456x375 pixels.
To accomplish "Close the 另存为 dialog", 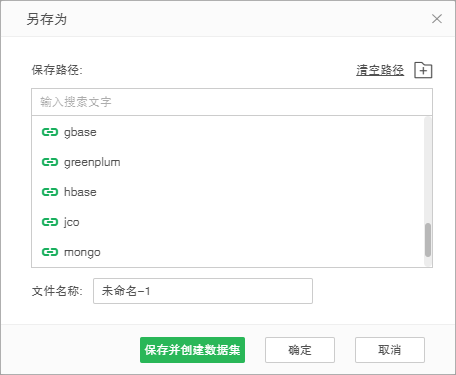I will click(437, 19).
